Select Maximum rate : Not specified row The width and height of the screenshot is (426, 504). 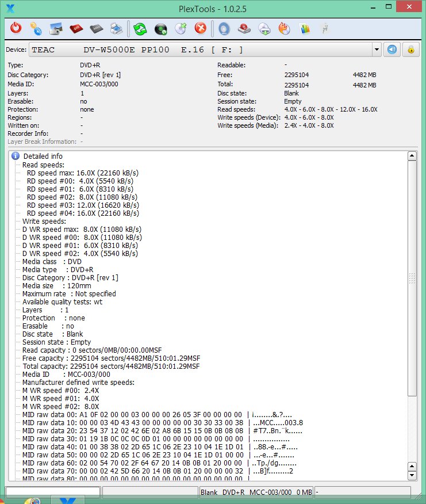69,293
